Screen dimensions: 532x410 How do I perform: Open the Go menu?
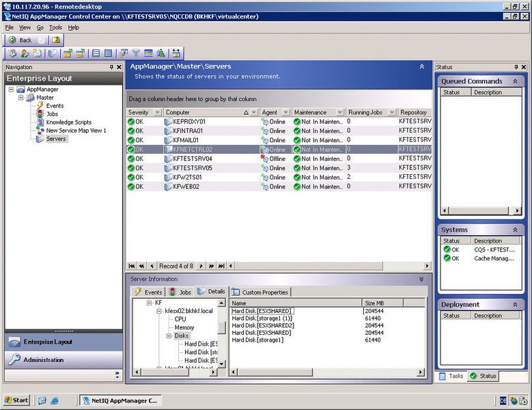(x=40, y=27)
